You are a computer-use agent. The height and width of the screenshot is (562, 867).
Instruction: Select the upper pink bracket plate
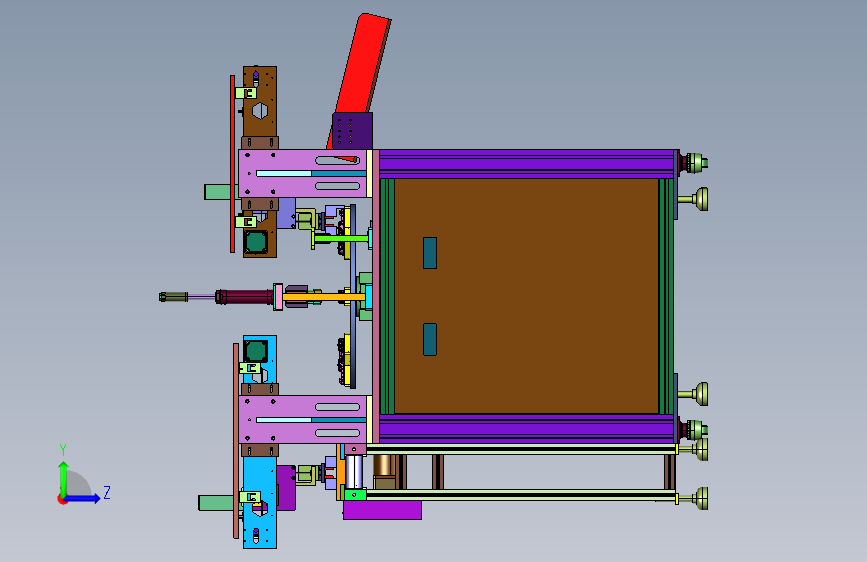302,173
